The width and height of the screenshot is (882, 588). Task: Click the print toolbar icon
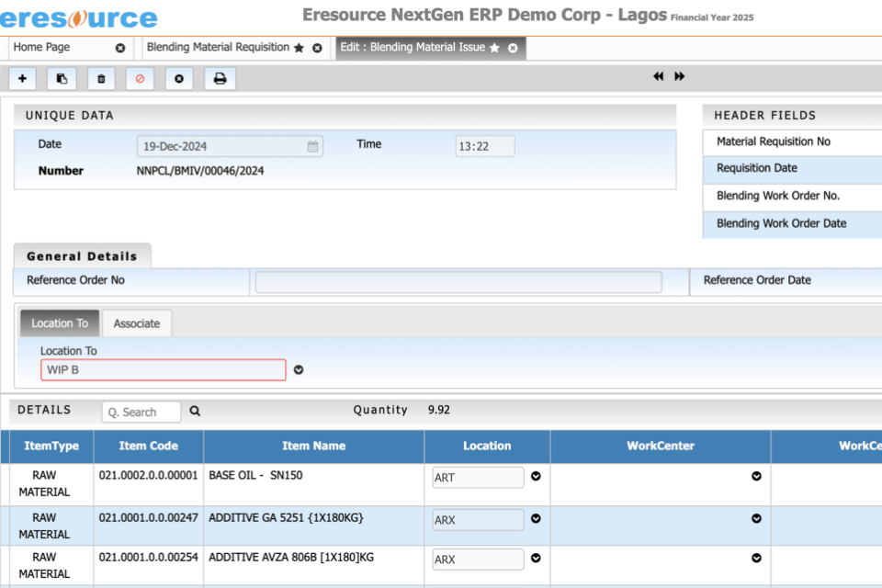220,79
